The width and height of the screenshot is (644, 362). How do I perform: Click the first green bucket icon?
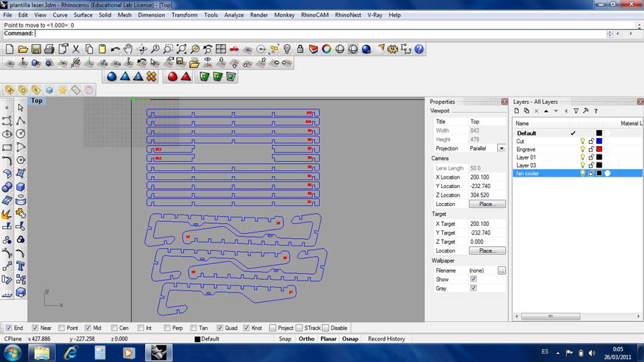[204, 77]
